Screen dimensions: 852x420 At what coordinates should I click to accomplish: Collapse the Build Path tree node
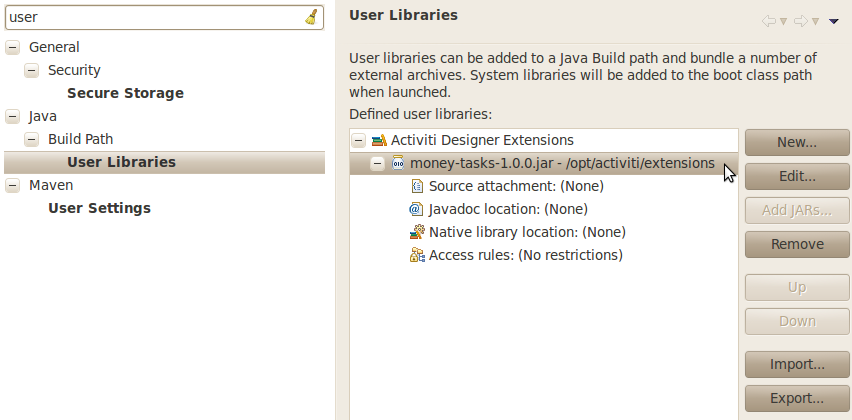click(32, 139)
